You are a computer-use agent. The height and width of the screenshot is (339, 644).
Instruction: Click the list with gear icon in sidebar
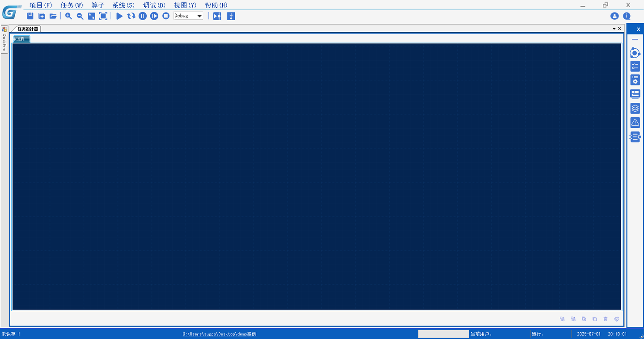[635, 80]
